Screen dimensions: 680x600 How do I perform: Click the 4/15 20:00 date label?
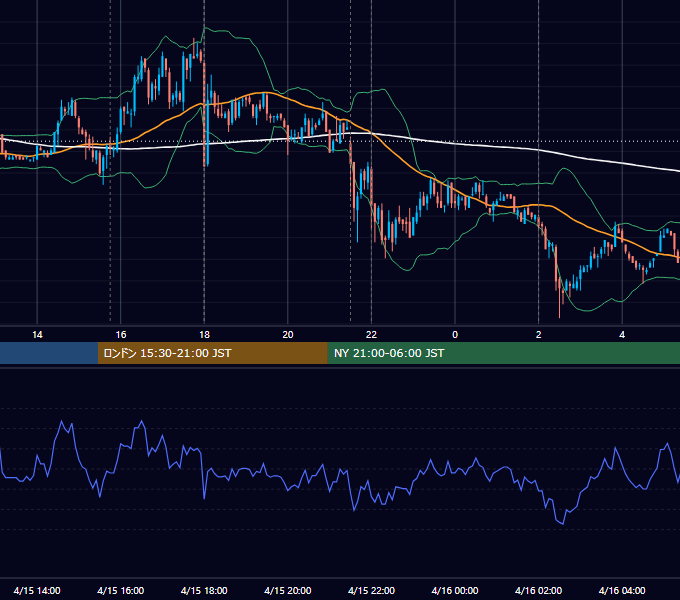[288, 590]
